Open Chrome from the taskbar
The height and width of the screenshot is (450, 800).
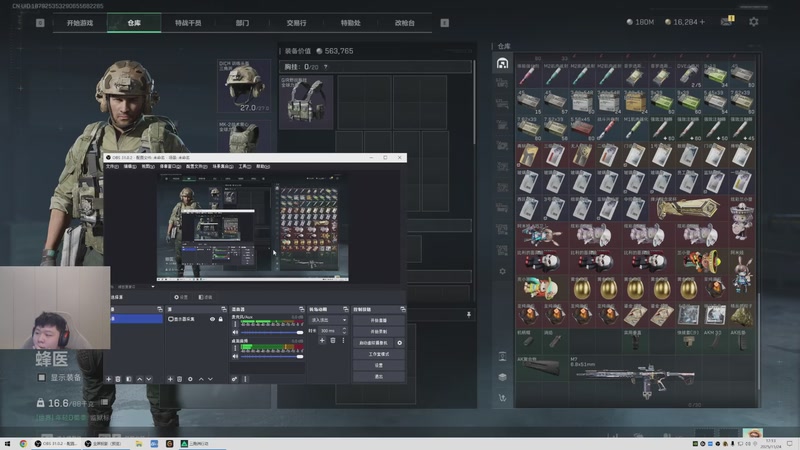click(23, 444)
